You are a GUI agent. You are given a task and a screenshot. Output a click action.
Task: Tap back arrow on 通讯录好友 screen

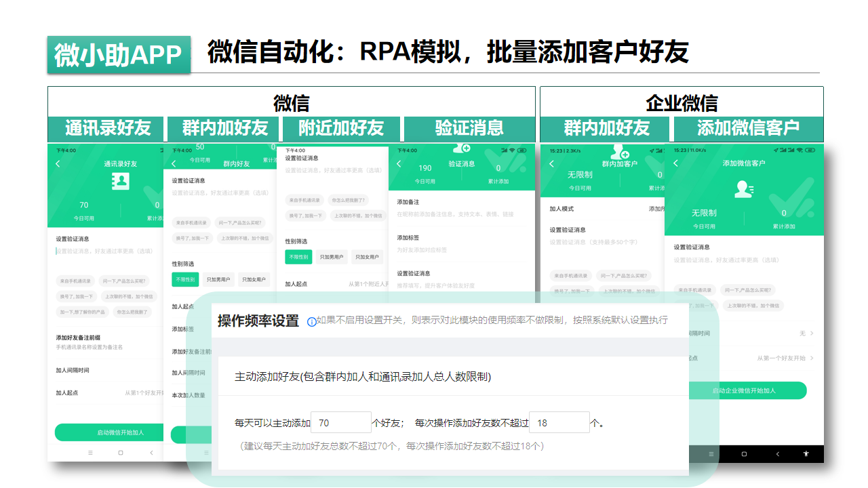point(58,164)
